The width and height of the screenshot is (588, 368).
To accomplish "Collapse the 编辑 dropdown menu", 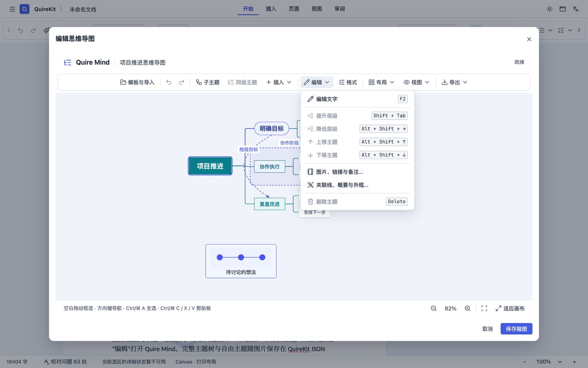I will pos(317,82).
